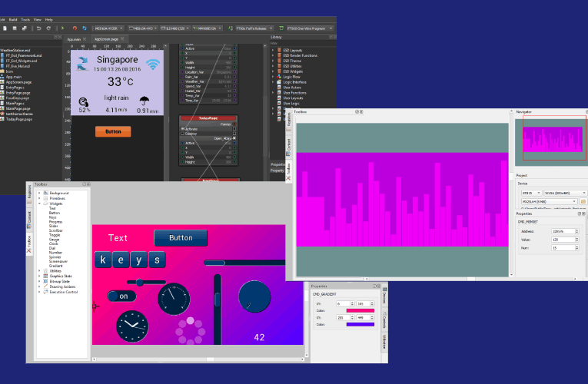Viewport: 588px width, 384px height.
Task: Click the weather cloud icon beside Singapore
Action: pos(82,63)
